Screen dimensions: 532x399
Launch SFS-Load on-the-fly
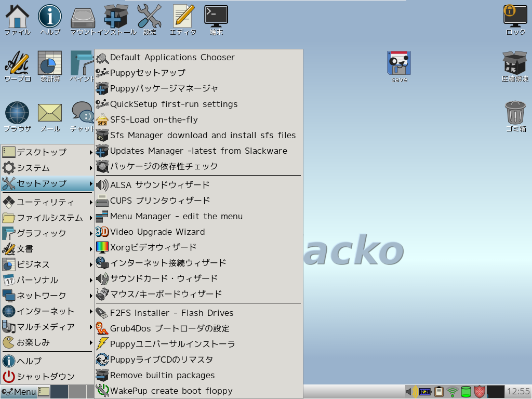(198, 120)
